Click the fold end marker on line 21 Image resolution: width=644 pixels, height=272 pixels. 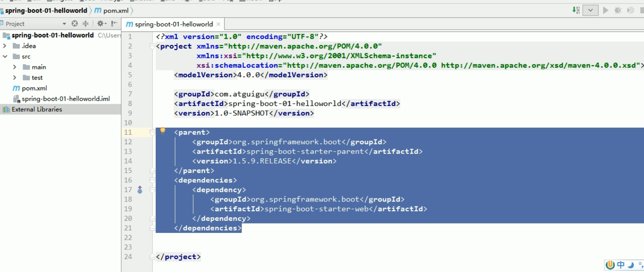point(152,228)
